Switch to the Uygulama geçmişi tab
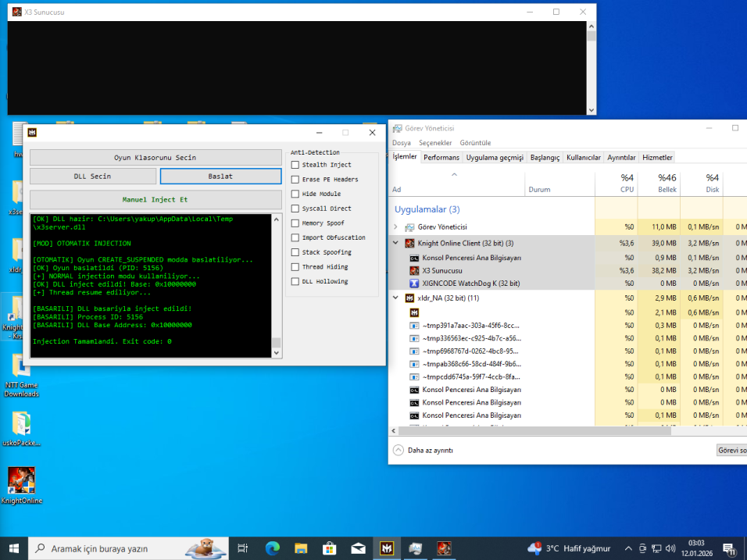Image resolution: width=747 pixels, height=560 pixels. click(x=495, y=158)
